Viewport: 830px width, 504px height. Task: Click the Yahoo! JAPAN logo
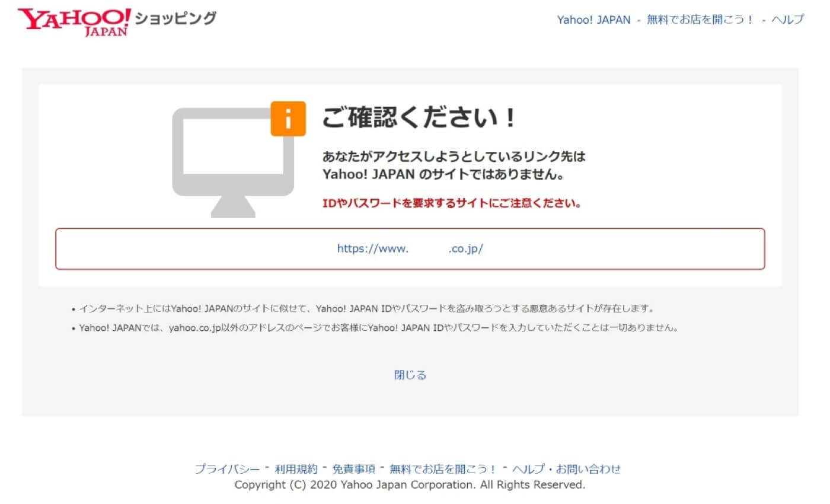pyautogui.click(x=75, y=22)
